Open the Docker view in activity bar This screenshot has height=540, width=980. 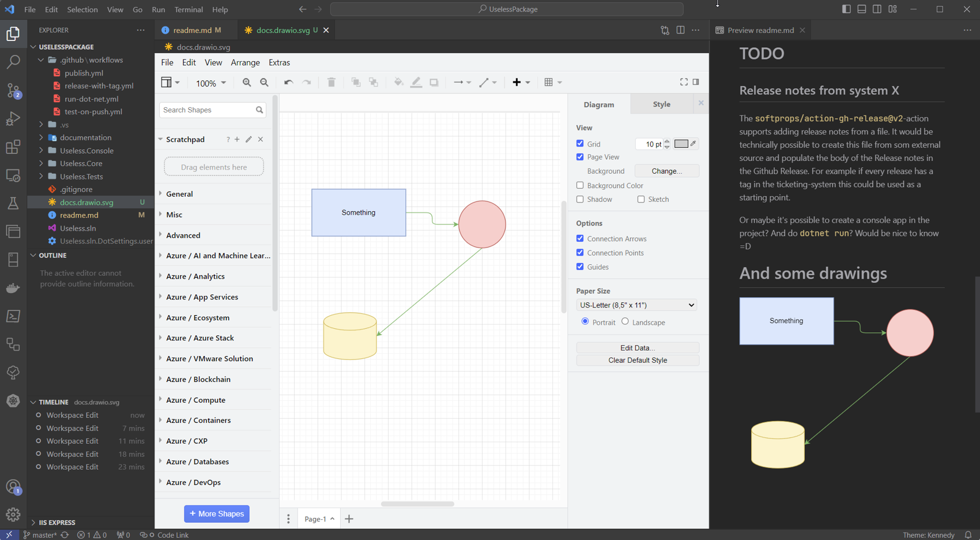13,288
